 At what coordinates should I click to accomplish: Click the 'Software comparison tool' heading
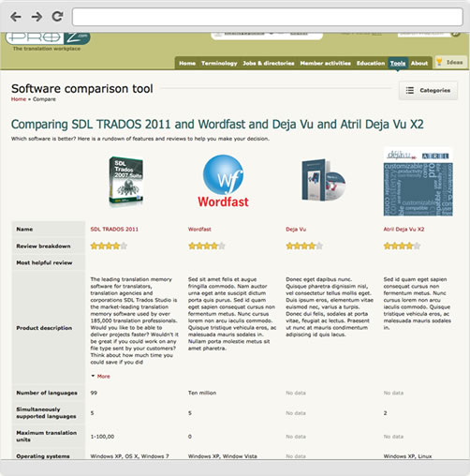tap(82, 89)
